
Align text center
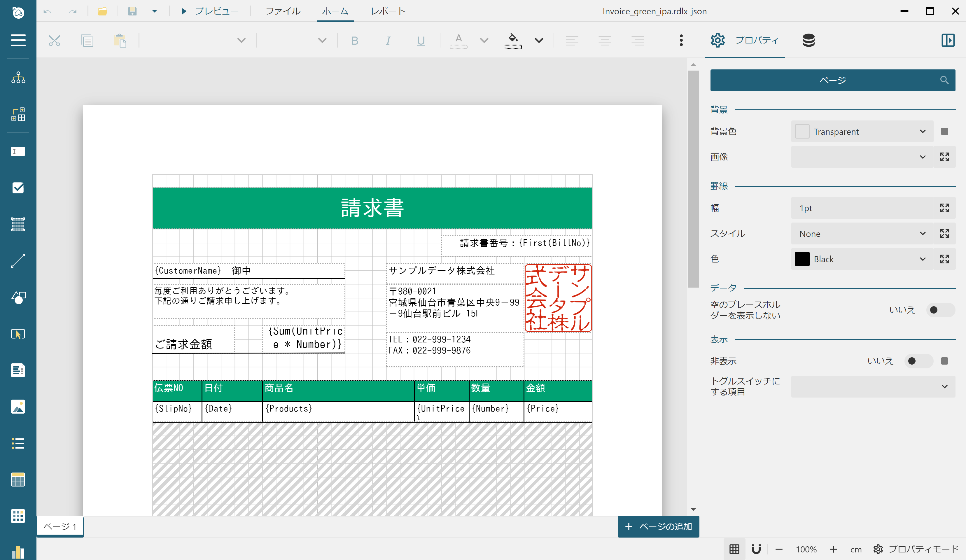pos(605,40)
